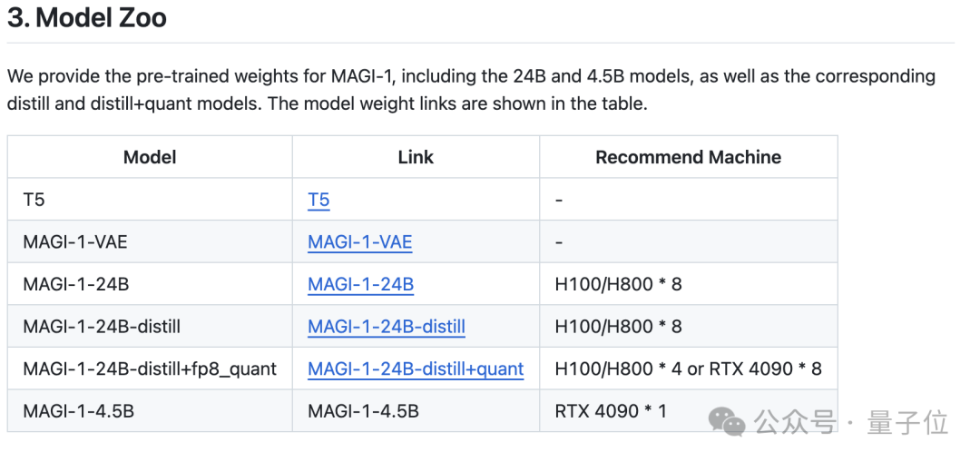This screenshot has height=462, width=980.
Task: Open the MAGI-1-24B-distill+quant link
Action: (416, 369)
